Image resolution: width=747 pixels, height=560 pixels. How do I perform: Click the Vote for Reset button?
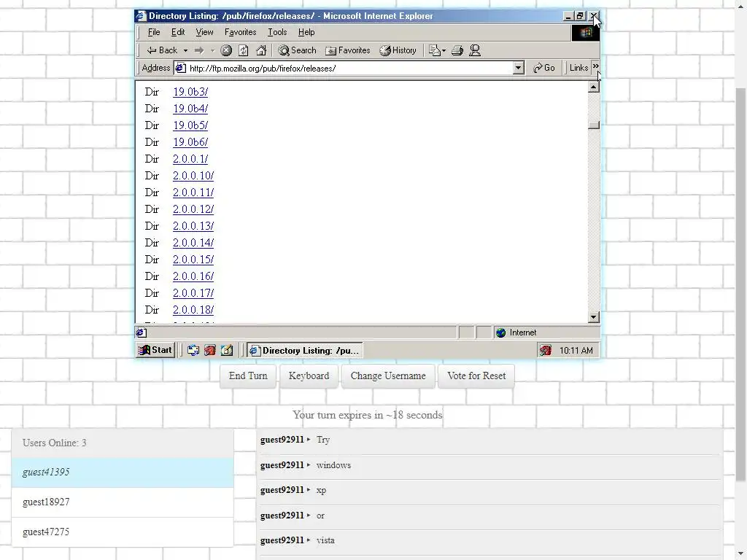(x=476, y=376)
